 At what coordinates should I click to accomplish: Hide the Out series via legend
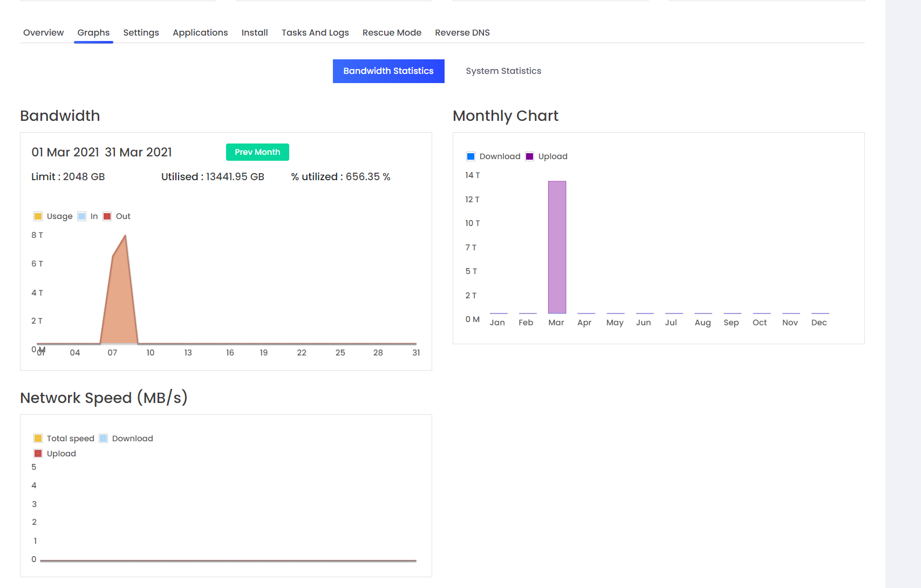click(107, 216)
